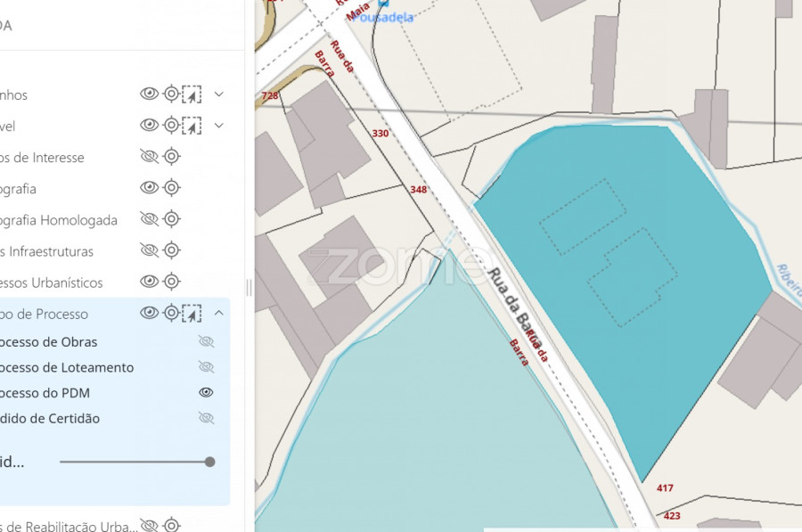Click house number 348 on the map
This screenshot has width=802, height=532.
(418, 190)
